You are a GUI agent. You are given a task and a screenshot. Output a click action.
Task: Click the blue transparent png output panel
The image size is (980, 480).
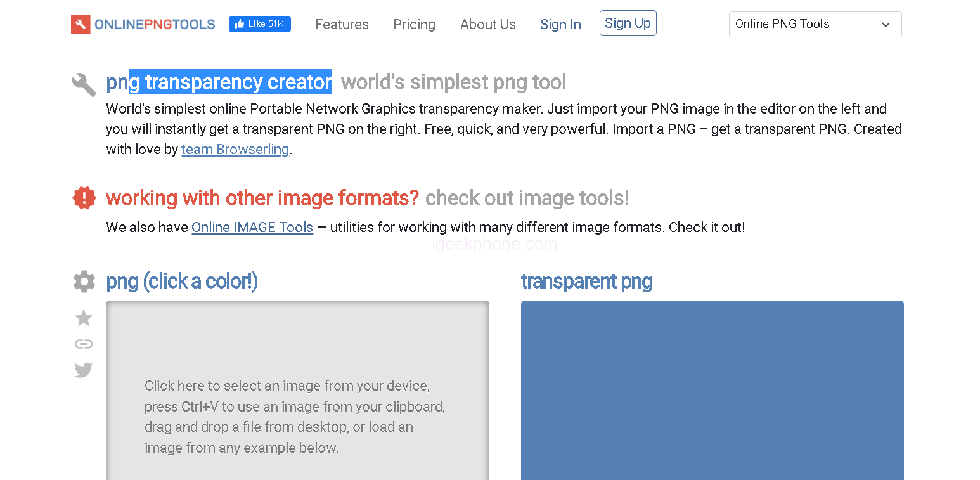pyautogui.click(x=712, y=390)
